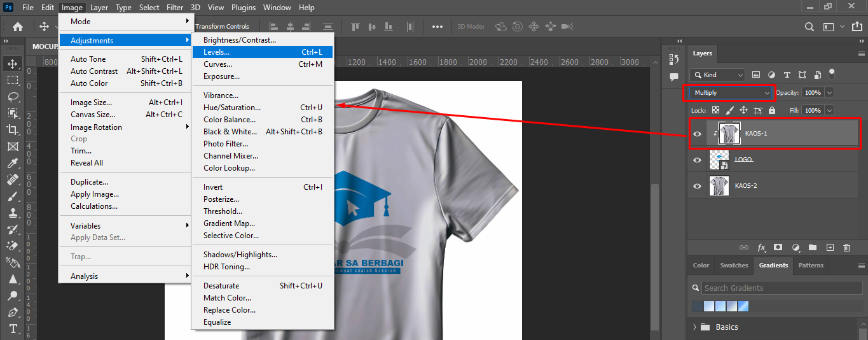Select the Spot Healing Brush tool
868x340 pixels.
coord(13,180)
